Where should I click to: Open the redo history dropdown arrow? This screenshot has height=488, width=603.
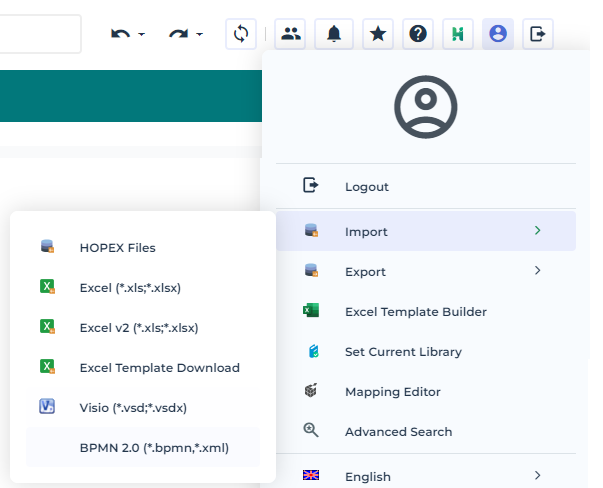[x=199, y=35]
